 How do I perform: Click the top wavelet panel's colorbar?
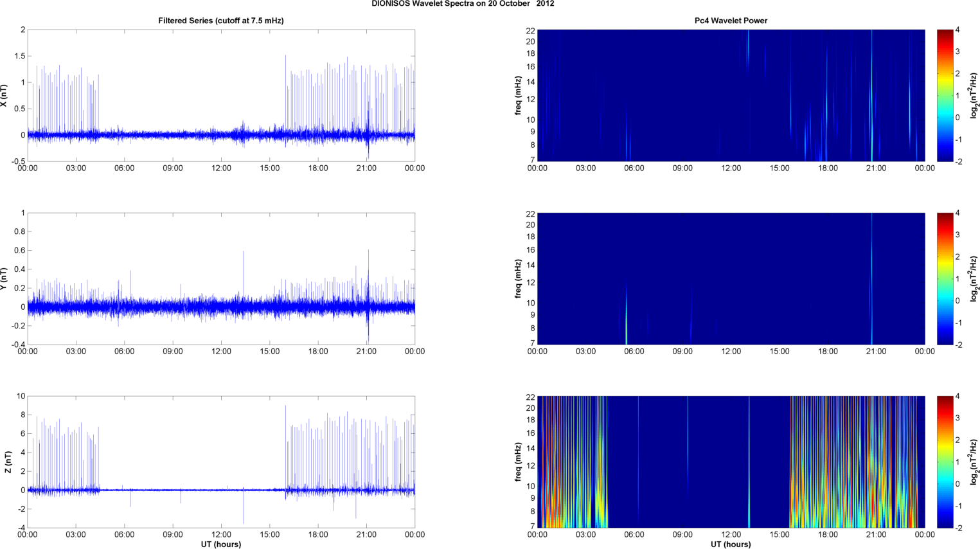(945, 95)
